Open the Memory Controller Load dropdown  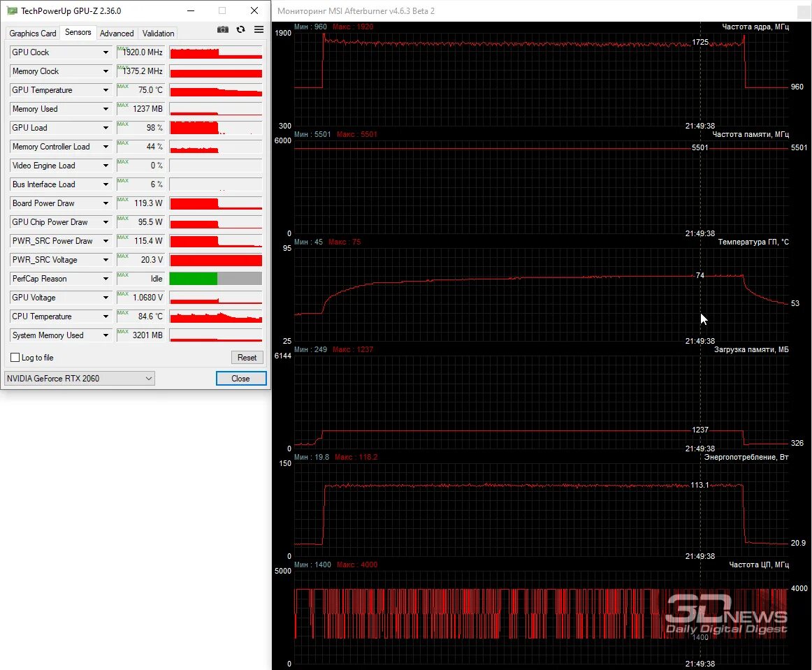(x=106, y=147)
